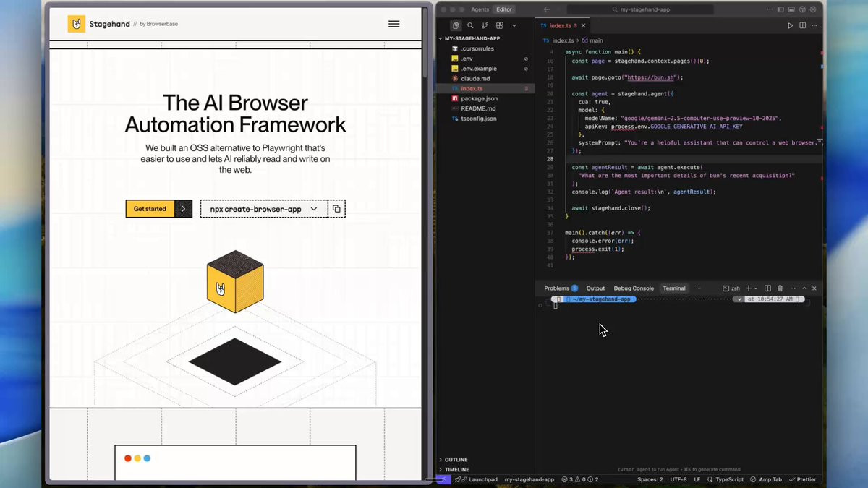The image size is (868, 488).
Task: Select index.ts in the file explorer
Action: 485,88
